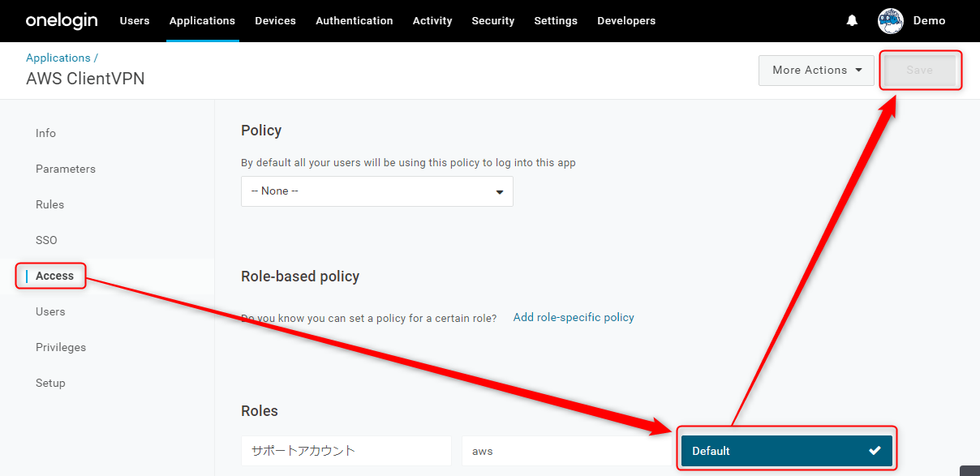Open the Developers menu

(x=626, y=21)
